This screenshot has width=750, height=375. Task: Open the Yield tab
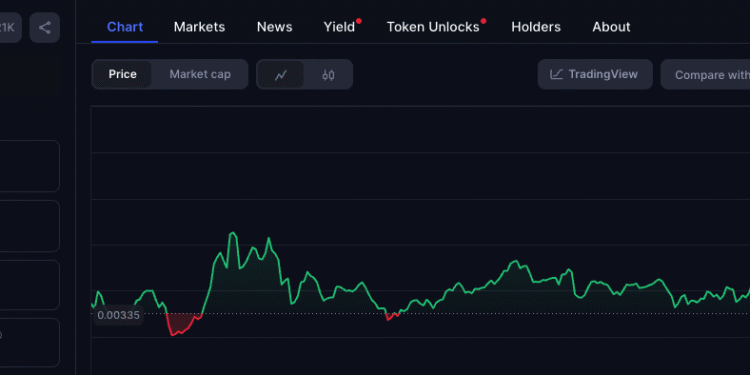click(340, 27)
